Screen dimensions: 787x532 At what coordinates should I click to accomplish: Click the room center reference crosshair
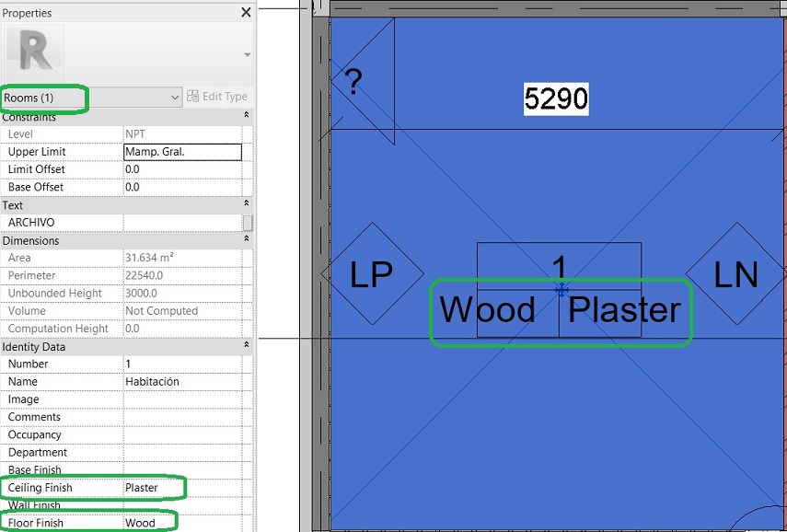click(560, 290)
